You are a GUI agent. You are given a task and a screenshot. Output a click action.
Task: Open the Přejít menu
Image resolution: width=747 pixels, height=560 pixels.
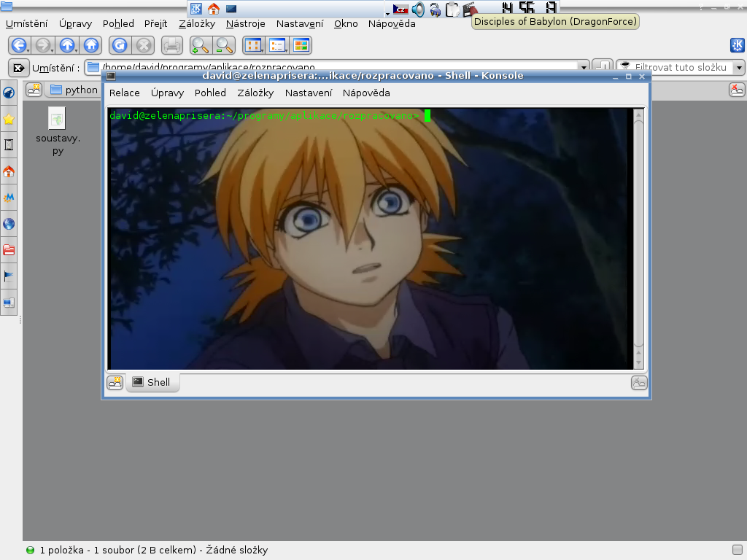pyautogui.click(x=156, y=24)
